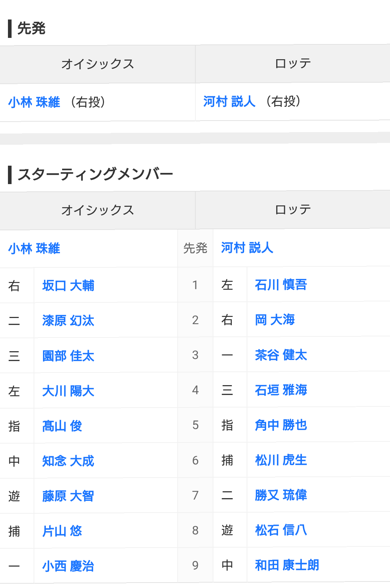
Task: Open starting pitcher 小林 珠維 link in 先発 section
Action: pos(34,103)
